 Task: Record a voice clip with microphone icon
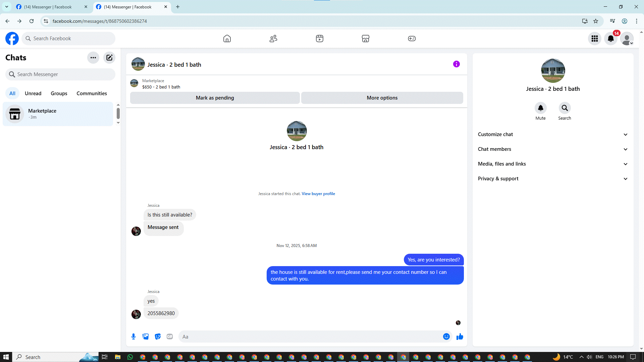click(x=133, y=337)
